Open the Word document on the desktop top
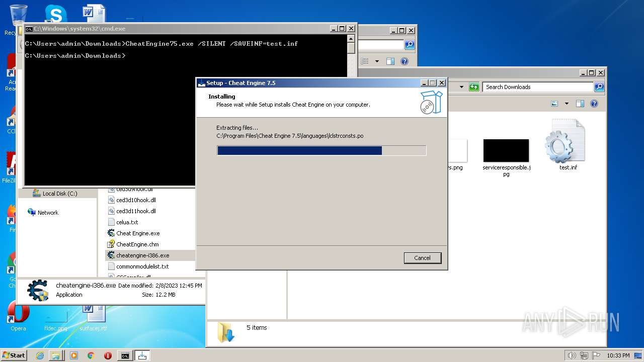This screenshot has height=362, width=644. (x=94, y=13)
